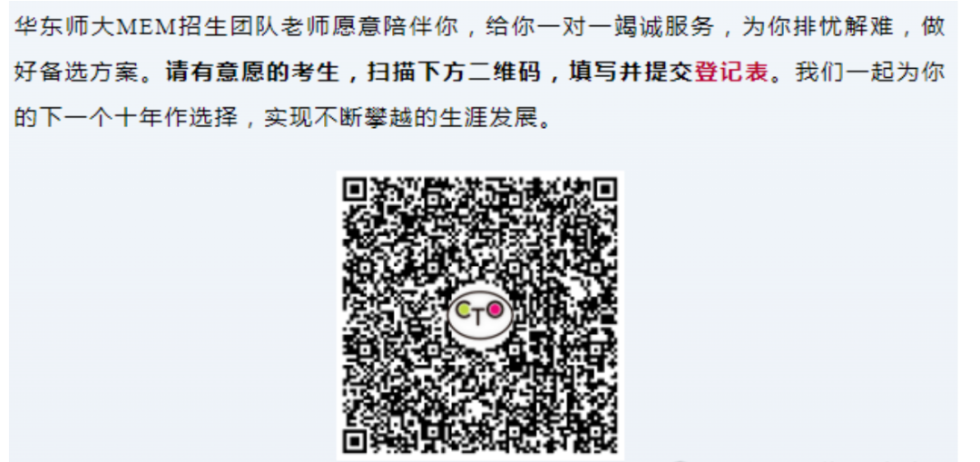This screenshot has height=462, width=980.
Task: Click the green dot in CTO logo
Action: click(x=464, y=310)
